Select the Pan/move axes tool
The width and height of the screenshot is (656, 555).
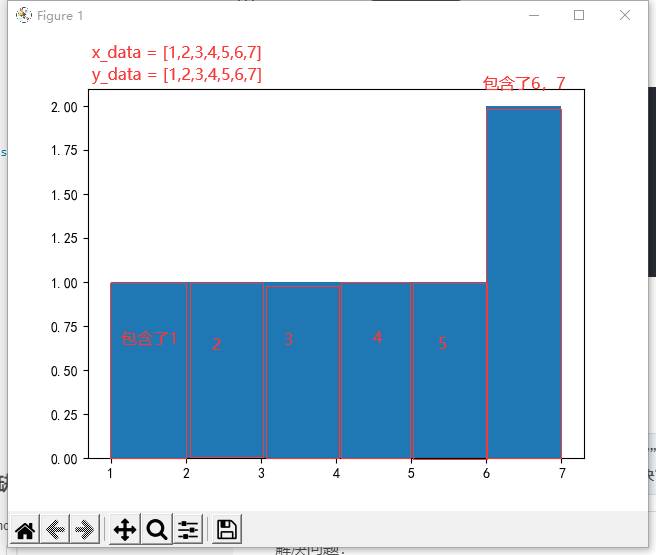click(125, 530)
